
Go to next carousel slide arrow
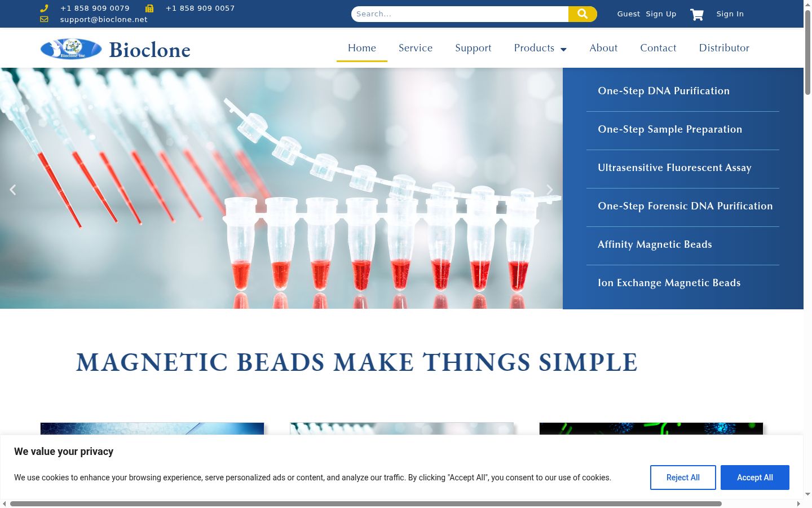[x=550, y=190]
